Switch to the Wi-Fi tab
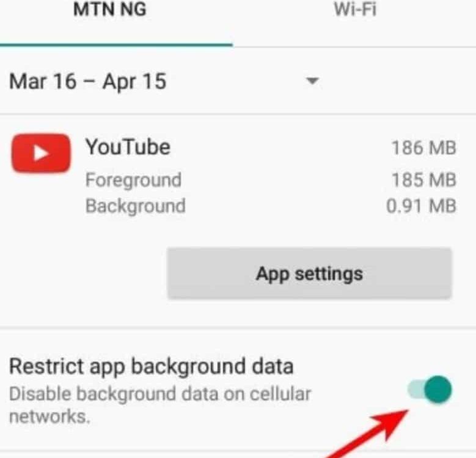The width and height of the screenshot is (476, 458). (355, 9)
